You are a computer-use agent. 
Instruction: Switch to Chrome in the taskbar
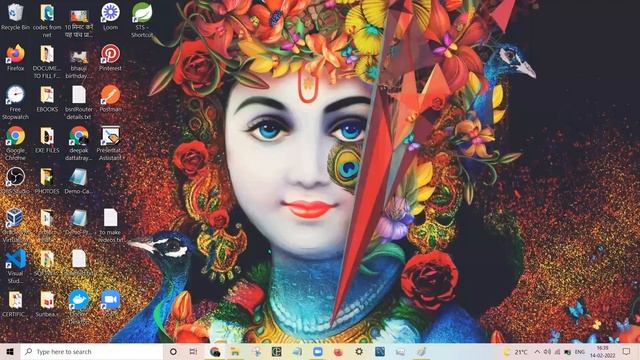tap(215, 351)
